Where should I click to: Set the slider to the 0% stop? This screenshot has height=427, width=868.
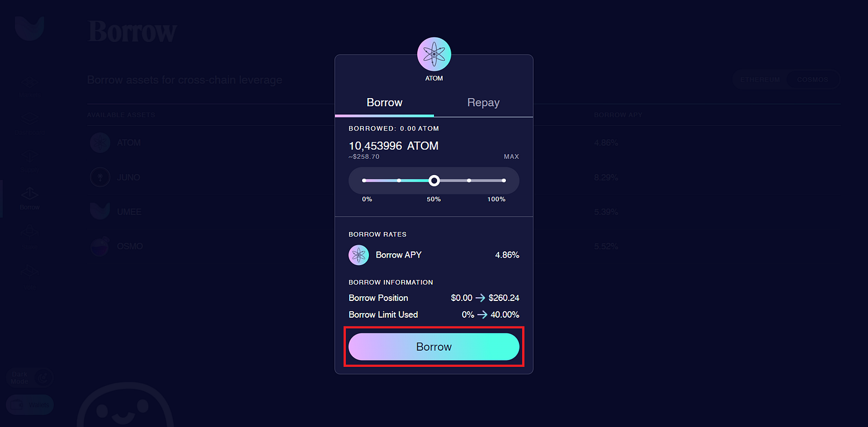364,181
